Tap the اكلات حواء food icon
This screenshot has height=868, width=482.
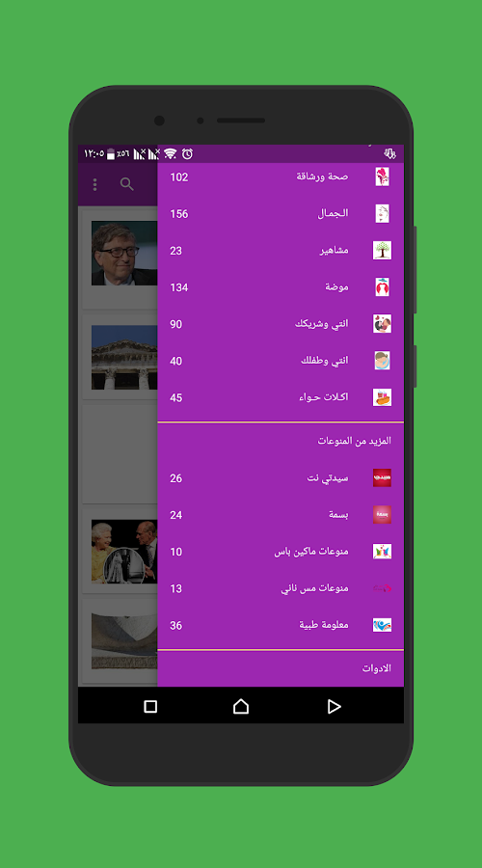tap(383, 397)
